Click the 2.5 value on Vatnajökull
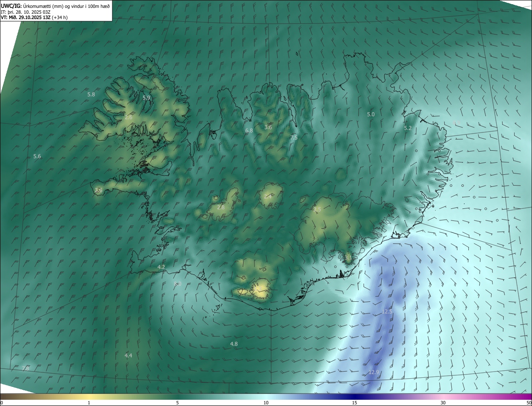The width and height of the screenshot is (532, 406). coord(317,210)
